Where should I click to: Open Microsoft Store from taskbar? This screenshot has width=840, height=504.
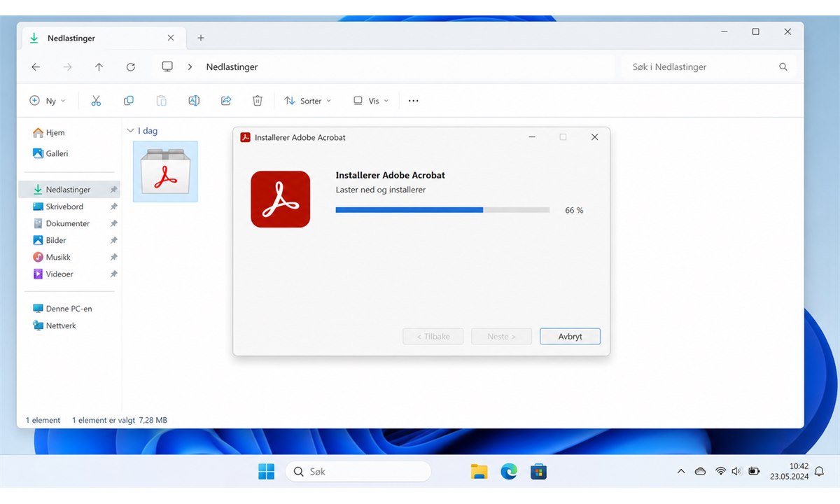(538, 472)
